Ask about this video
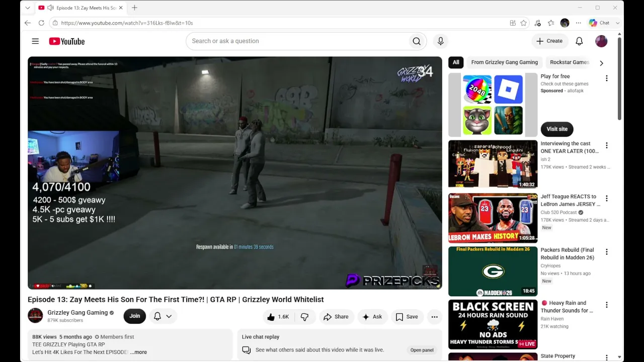 point(372,317)
